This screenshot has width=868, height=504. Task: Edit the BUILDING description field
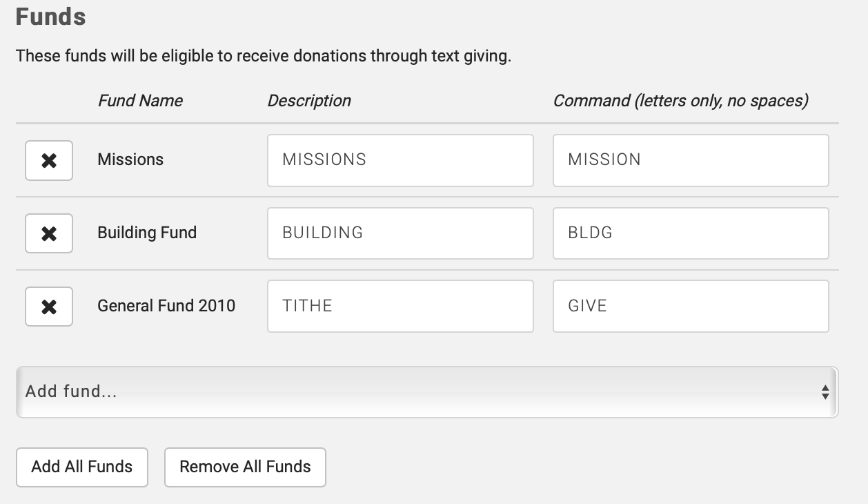coord(400,233)
